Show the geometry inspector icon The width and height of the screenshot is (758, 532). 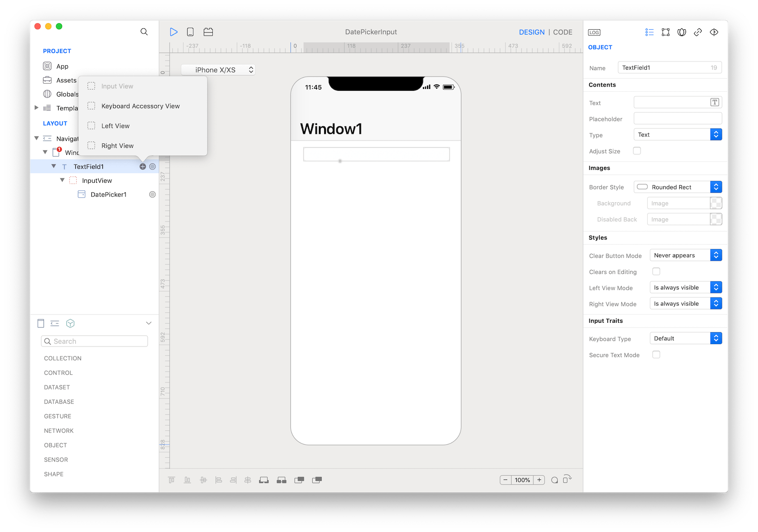click(666, 32)
